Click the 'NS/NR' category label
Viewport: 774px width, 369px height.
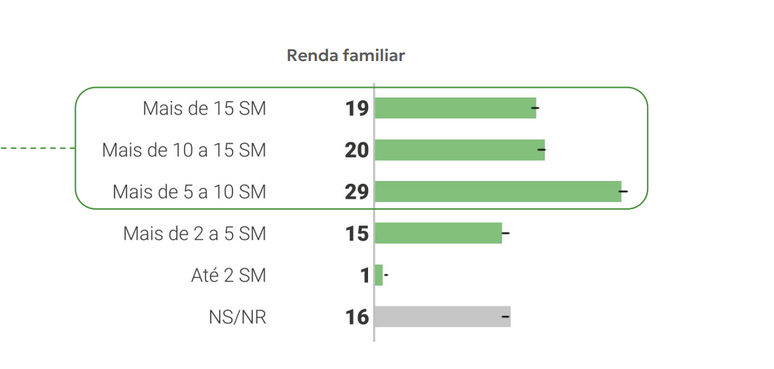(x=237, y=317)
